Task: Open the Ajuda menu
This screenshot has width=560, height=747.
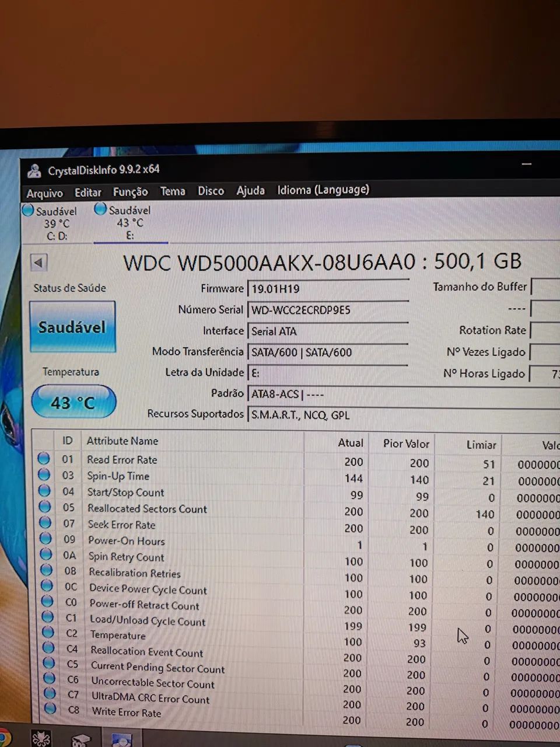Action: point(251,191)
